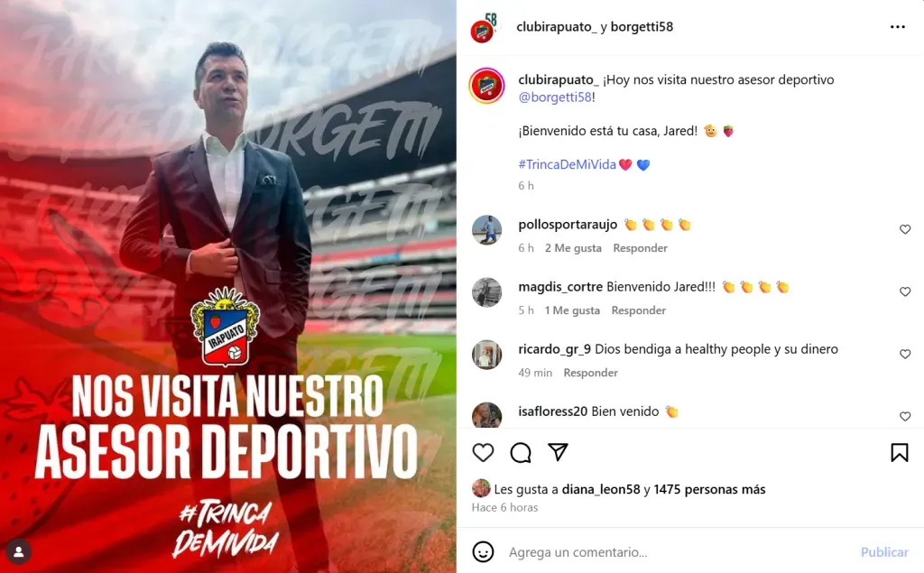Viewport: 924px width, 573px height.
Task: Focus the Agrega un comentario field
Action: 678,552
